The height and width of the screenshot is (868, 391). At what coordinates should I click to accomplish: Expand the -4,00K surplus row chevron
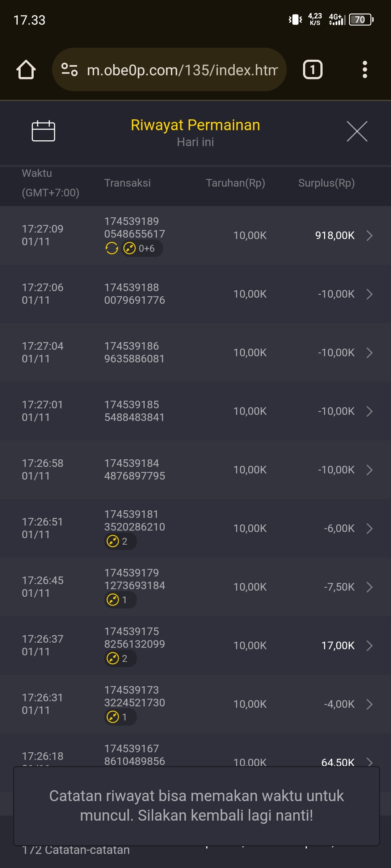(369, 704)
